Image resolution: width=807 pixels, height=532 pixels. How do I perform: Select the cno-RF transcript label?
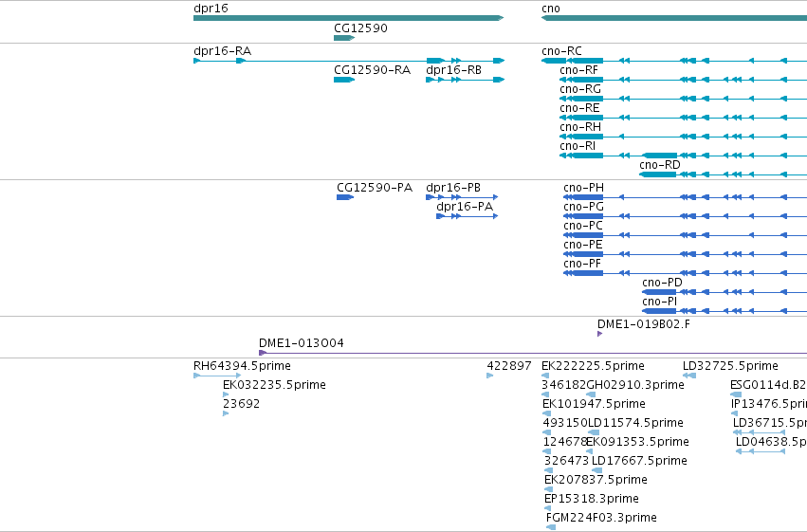tap(579, 70)
